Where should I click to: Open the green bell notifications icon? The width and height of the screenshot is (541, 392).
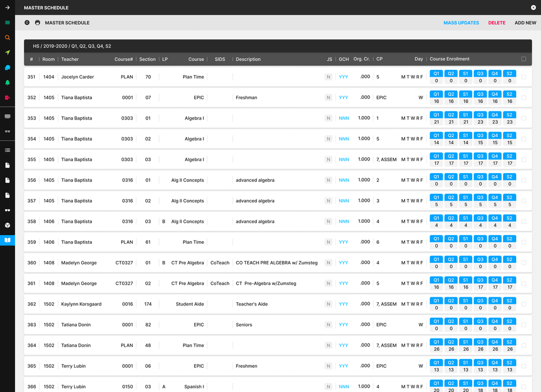8,83
